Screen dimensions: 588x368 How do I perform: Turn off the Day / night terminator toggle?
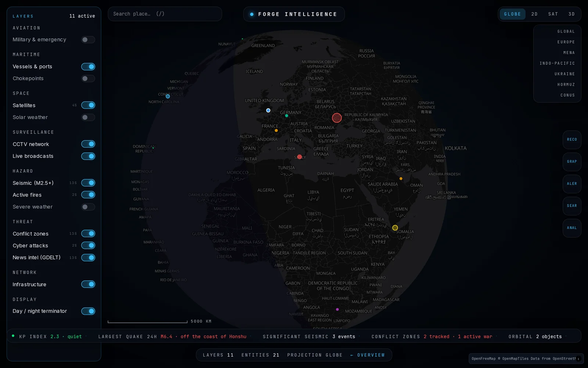pyautogui.click(x=88, y=311)
